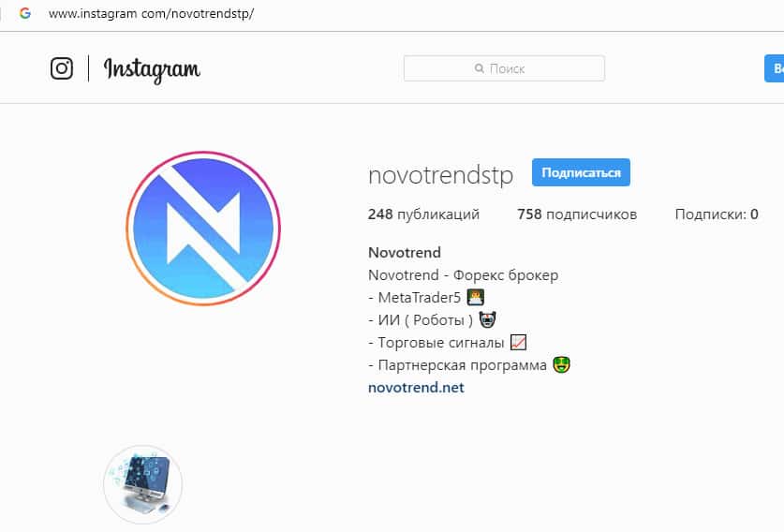Click the chart emoji after Торговые сигналы
The width and height of the screenshot is (784, 532).
pos(519,343)
